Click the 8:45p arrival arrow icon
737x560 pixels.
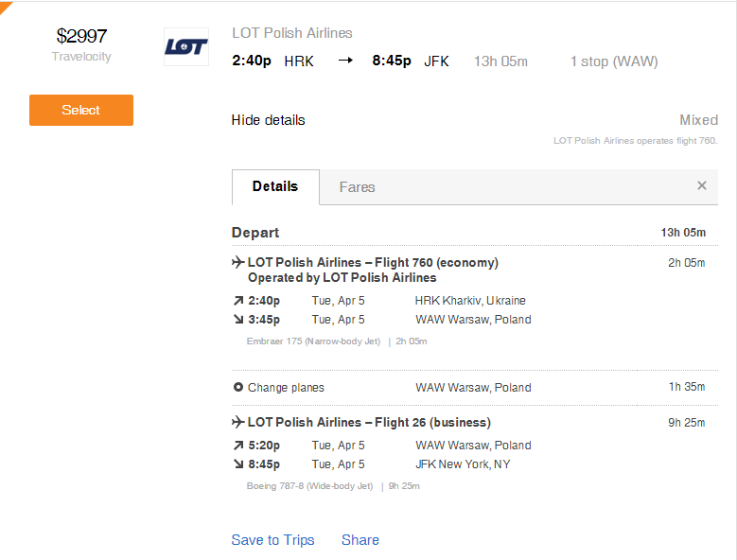tap(238, 464)
